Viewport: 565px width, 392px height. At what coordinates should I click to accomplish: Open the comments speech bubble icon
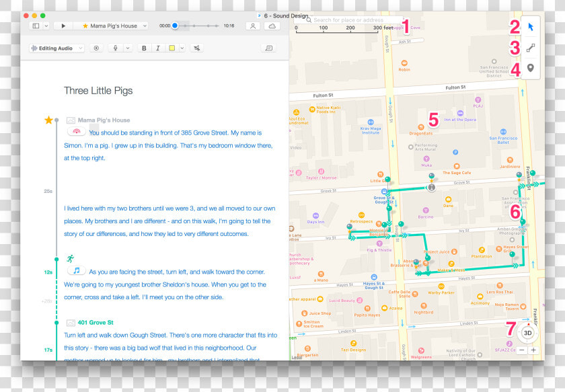click(269, 48)
